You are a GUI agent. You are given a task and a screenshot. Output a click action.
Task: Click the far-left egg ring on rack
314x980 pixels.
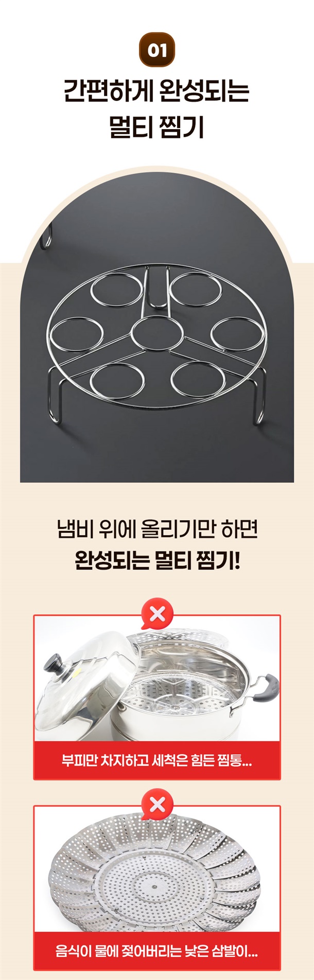pyautogui.click(x=77, y=334)
